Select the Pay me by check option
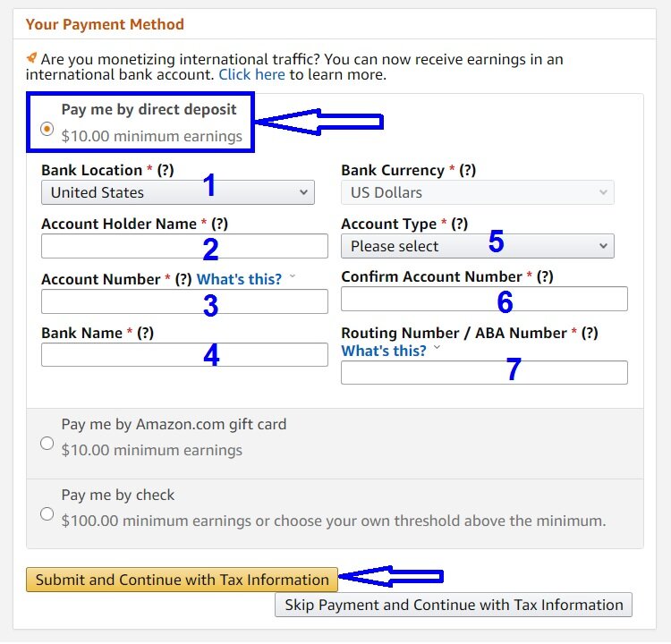This screenshot has width=671, height=644. tap(47, 513)
